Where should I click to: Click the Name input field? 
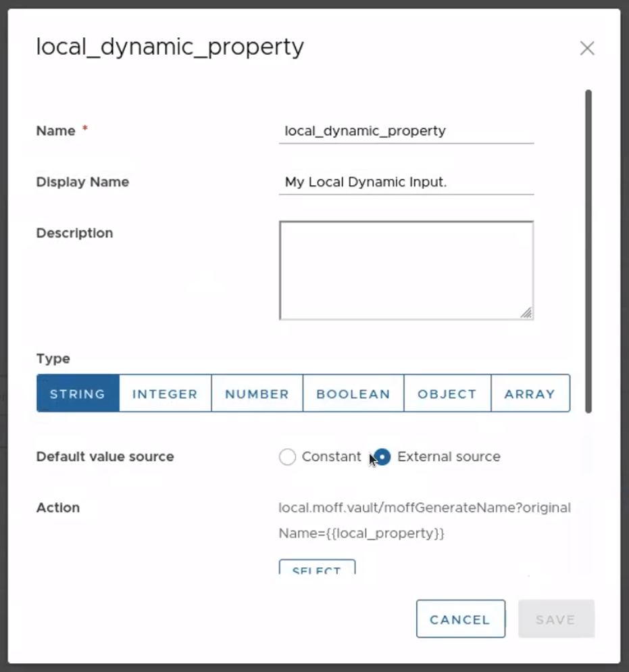click(x=405, y=131)
